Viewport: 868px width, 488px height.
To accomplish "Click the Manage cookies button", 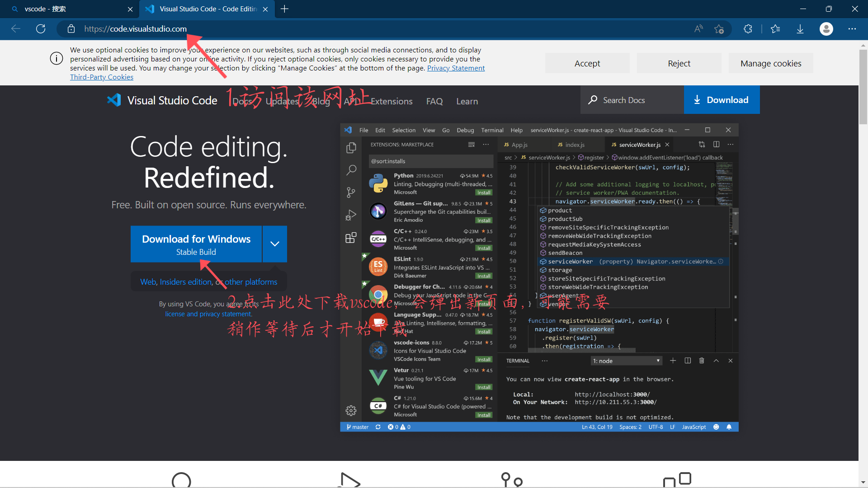I will pyautogui.click(x=770, y=63).
